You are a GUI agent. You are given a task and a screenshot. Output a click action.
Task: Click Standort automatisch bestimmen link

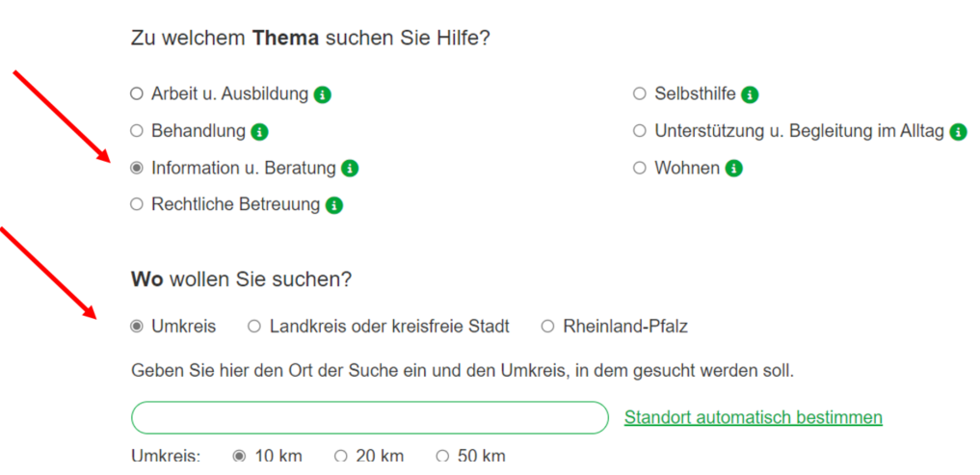(x=754, y=417)
